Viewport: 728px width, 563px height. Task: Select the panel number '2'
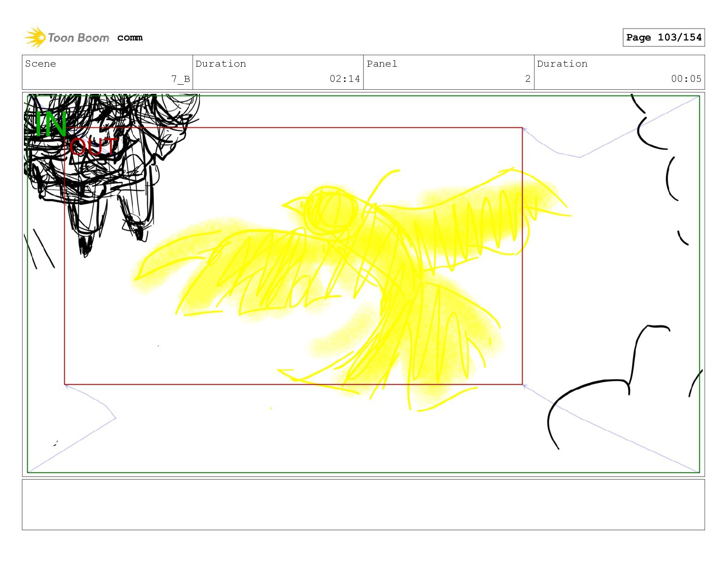point(528,79)
